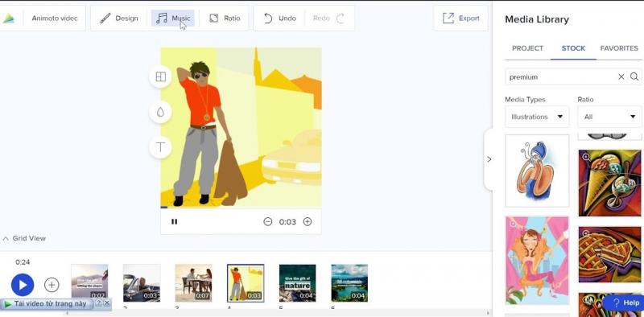Pause the block preview playback

pos(174,222)
